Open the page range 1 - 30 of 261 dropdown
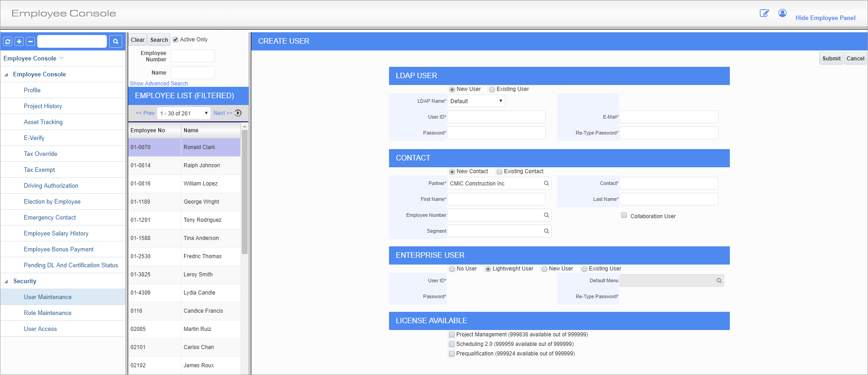Image resolution: width=868 pixels, height=375 pixels. pyautogui.click(x=184, y=113)
